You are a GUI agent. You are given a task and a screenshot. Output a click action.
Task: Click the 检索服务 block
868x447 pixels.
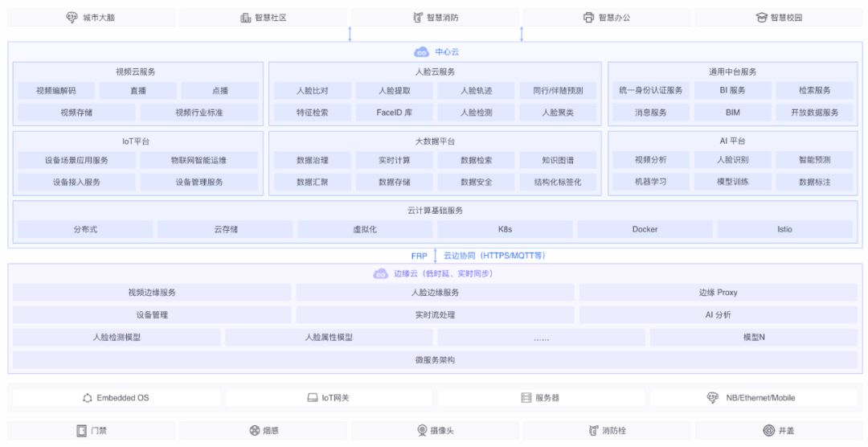pyautogui.click(x=814, y=90)
